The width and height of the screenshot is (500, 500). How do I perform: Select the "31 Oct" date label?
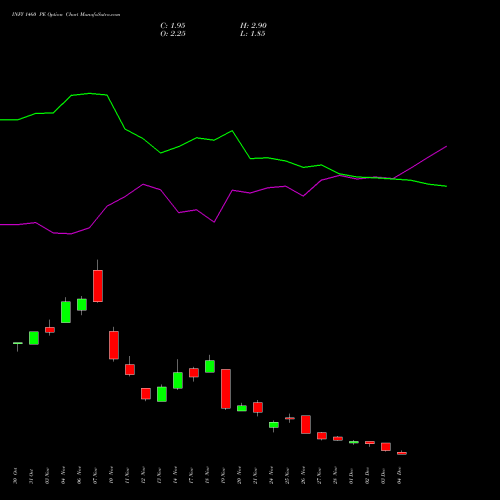pyautogui.click(x=31, y=476)
